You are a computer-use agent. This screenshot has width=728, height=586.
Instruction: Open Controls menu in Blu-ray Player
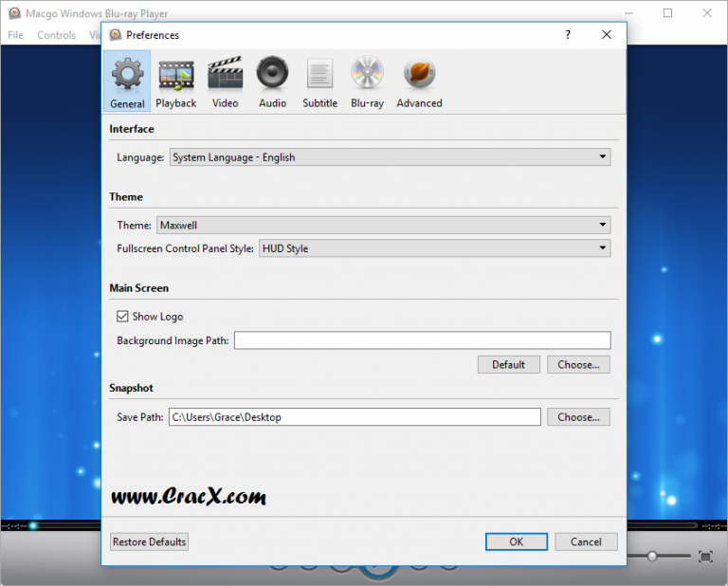point(56,35)
